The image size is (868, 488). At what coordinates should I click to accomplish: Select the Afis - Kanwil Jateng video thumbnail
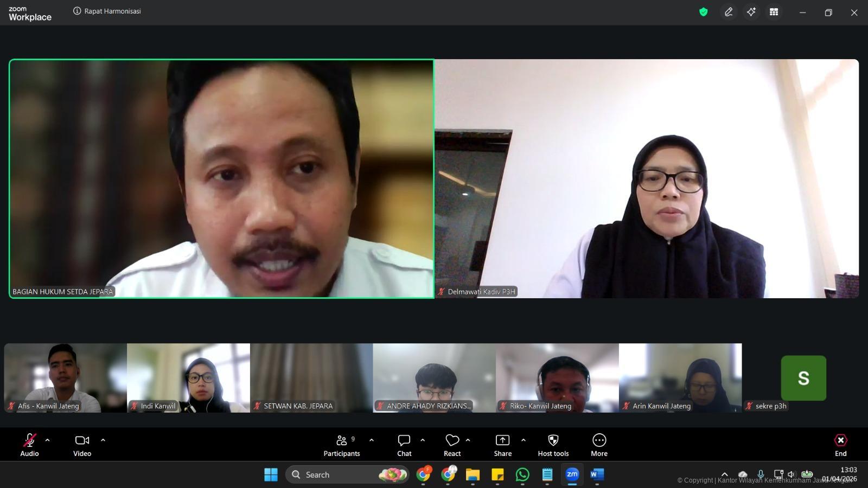tap(65, 377)
